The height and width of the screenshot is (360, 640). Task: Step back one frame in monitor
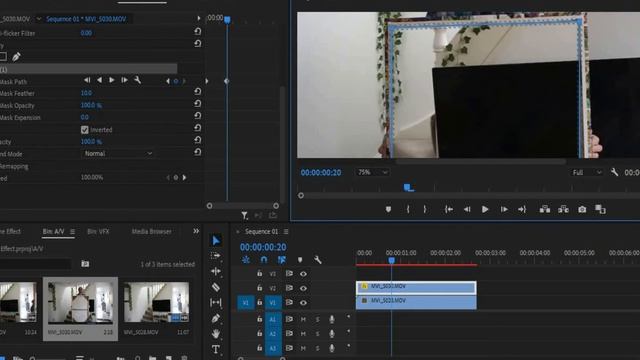467,209
